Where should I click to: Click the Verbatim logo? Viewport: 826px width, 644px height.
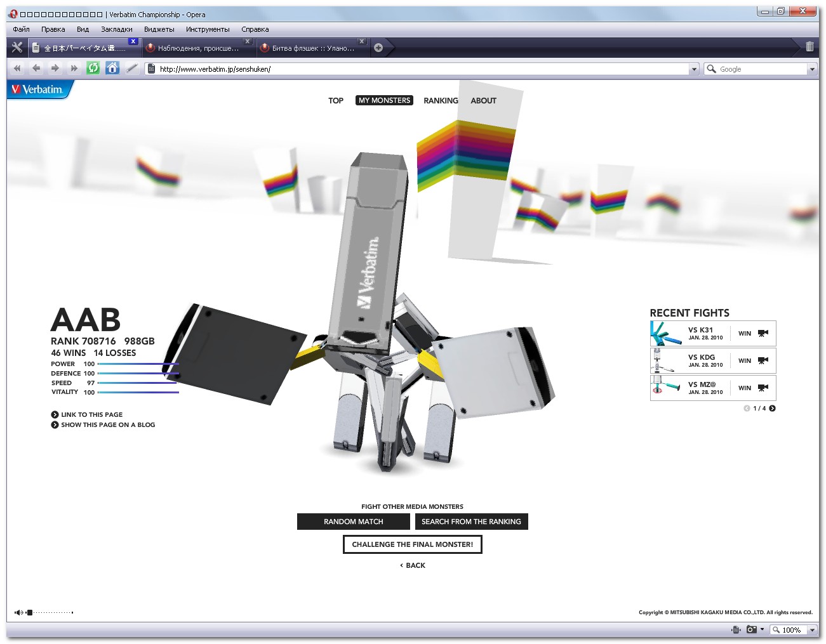click(38, 89)
